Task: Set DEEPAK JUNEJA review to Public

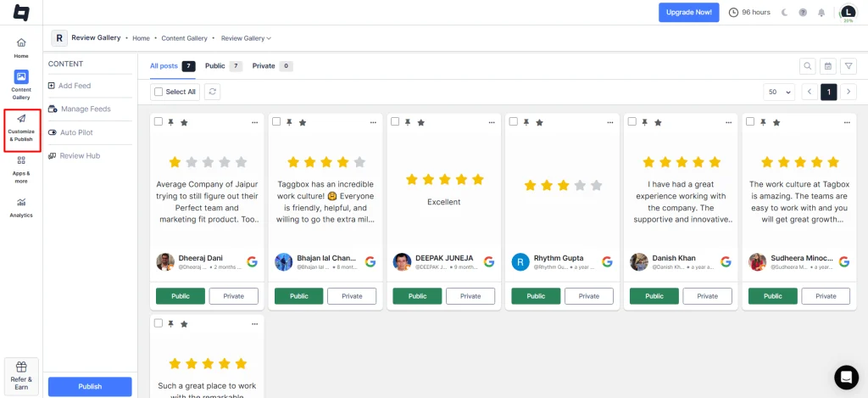Action: (417, 296)
